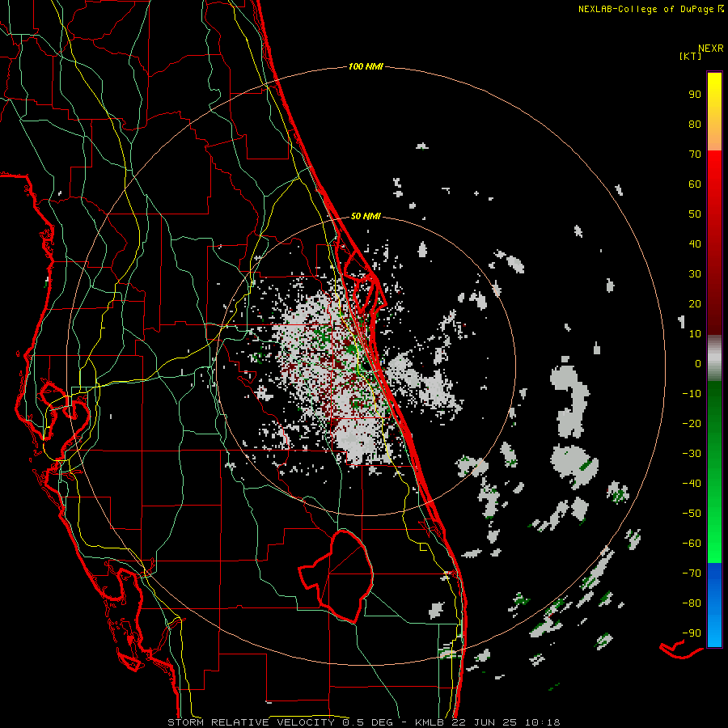The height and width of the screenshot is (728, 728).
Task: Click the -90 value on the velocity scale
Action: [x=692, y=633]
